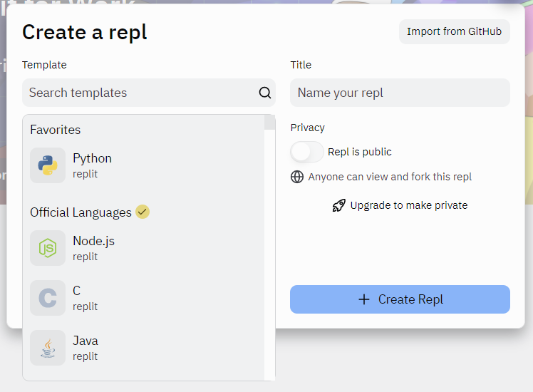Click the C language template icon
The height and width of the screenshot is (392, 533).
pyautogui.click(x=48, y=298)
